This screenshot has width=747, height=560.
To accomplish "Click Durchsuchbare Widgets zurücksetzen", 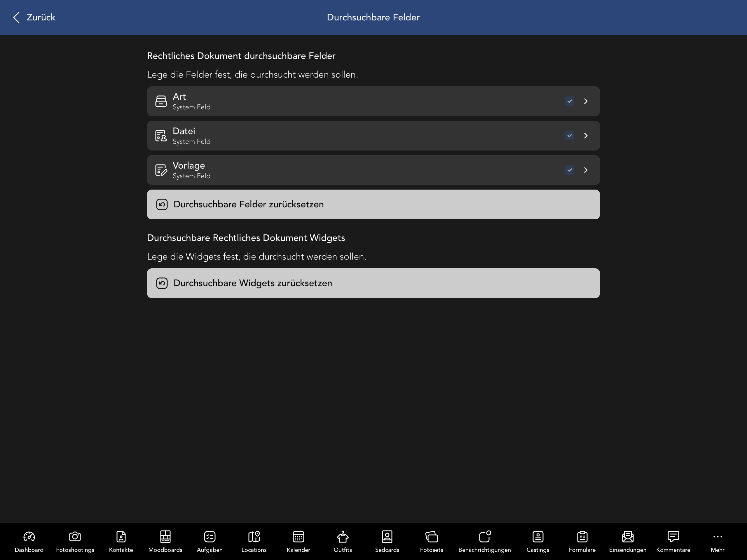I will [373, 283].
